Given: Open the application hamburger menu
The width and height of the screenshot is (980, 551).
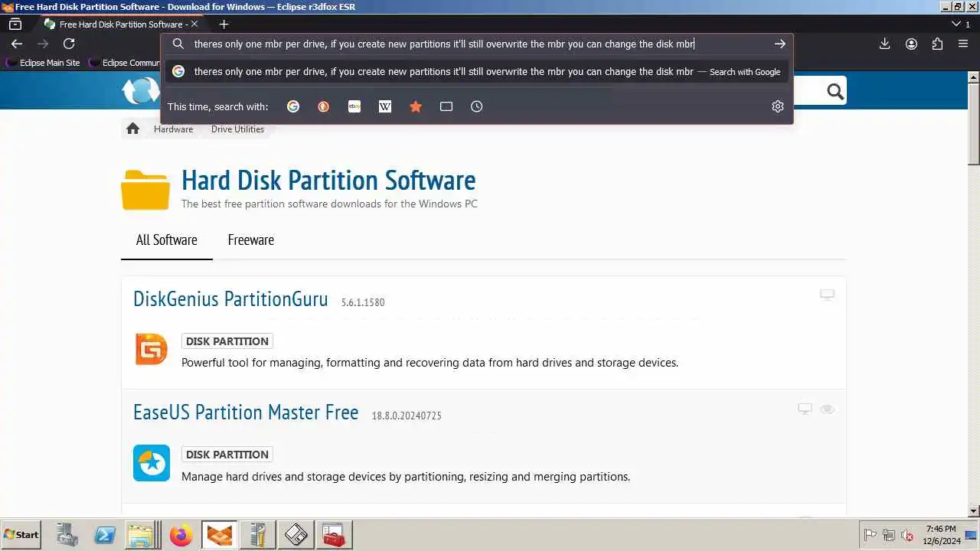Looking at the screenshot, I should (x=963, y=44).
